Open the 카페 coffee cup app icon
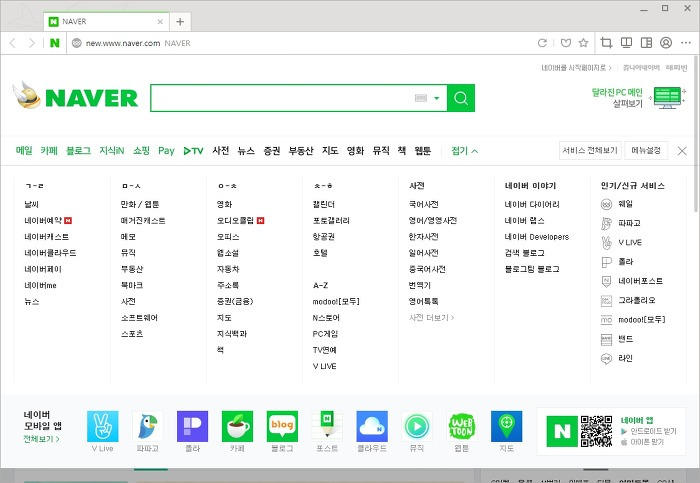This screenshot has width=700, height=483. 237,426
